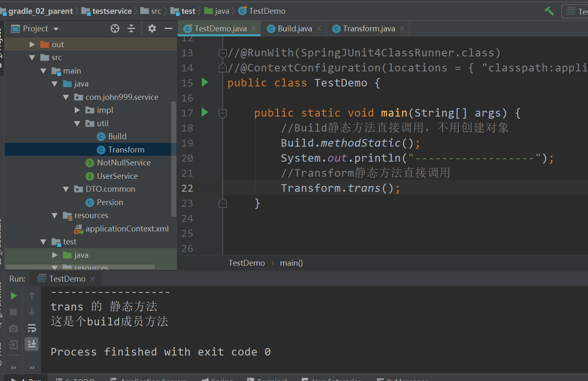Viewport: 588px width, 381px height.
Task: Switch to TestDemo.java editor tab
Action: tap(220, 28)
